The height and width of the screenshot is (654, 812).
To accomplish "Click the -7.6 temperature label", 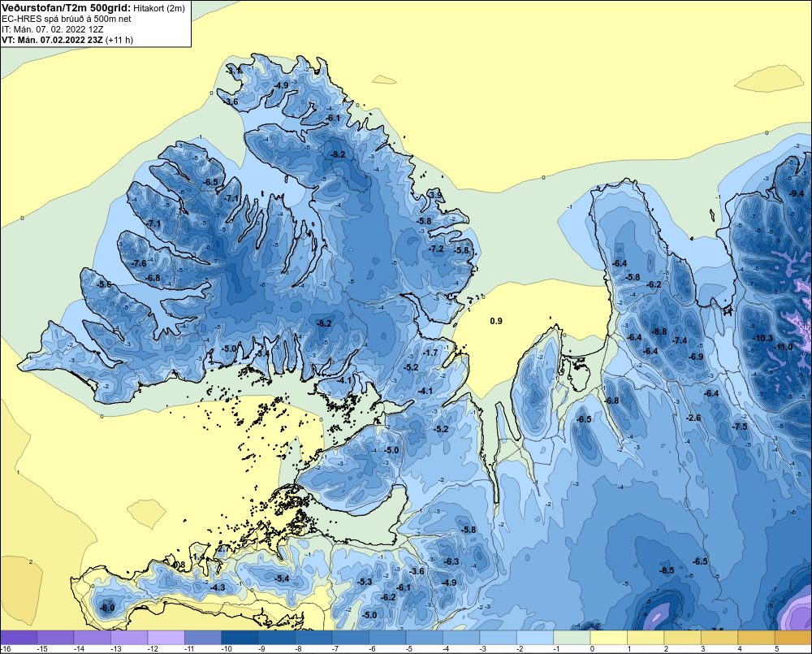I will pyautogui.click(x=139, y=263).
